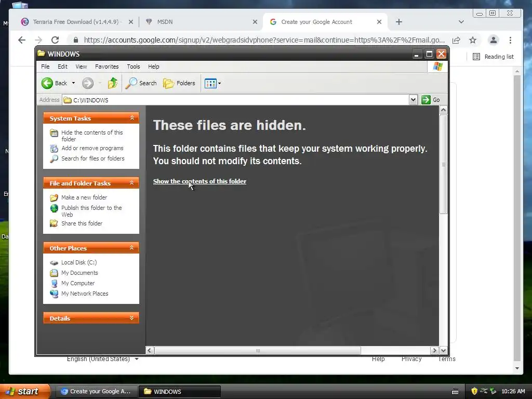Click the Forward arrow in Explorer toolbar
This screenshot has height=399, width=532.
88,83
